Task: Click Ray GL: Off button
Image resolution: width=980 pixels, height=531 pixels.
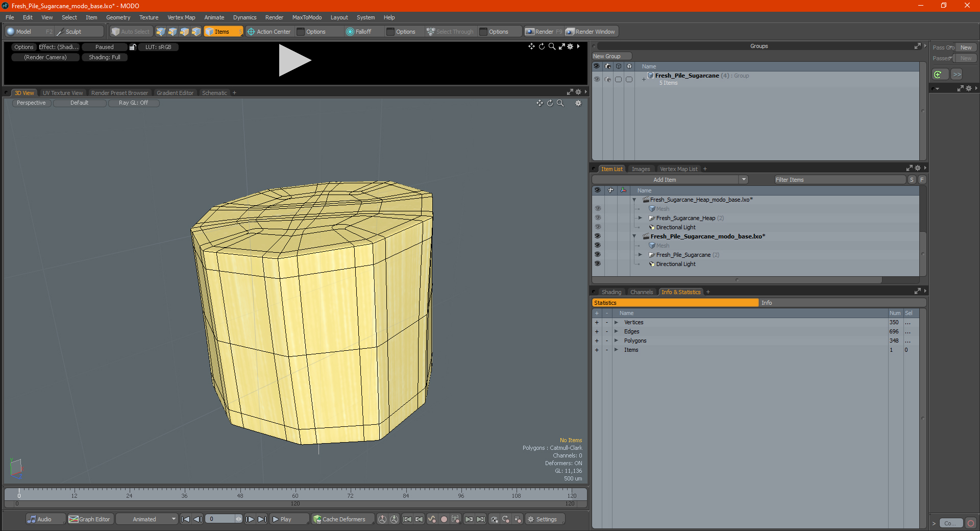Action: pyautogui.click(x=134, y=103)
